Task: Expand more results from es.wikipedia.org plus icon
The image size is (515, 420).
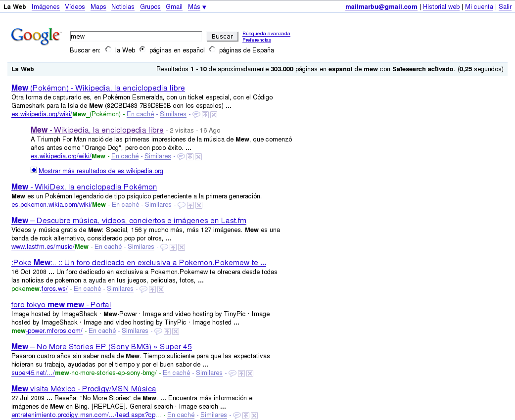Action: tap(34, 170)
